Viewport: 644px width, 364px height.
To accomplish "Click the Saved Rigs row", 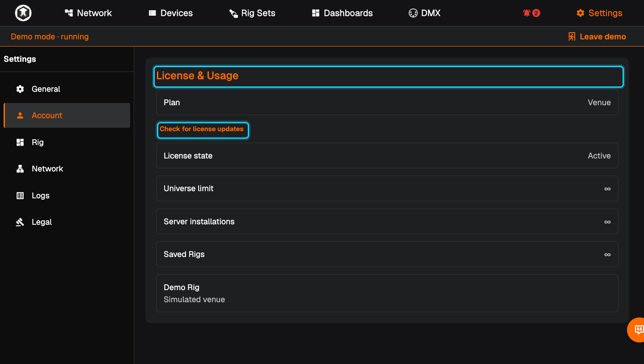I will pos(387,254).
